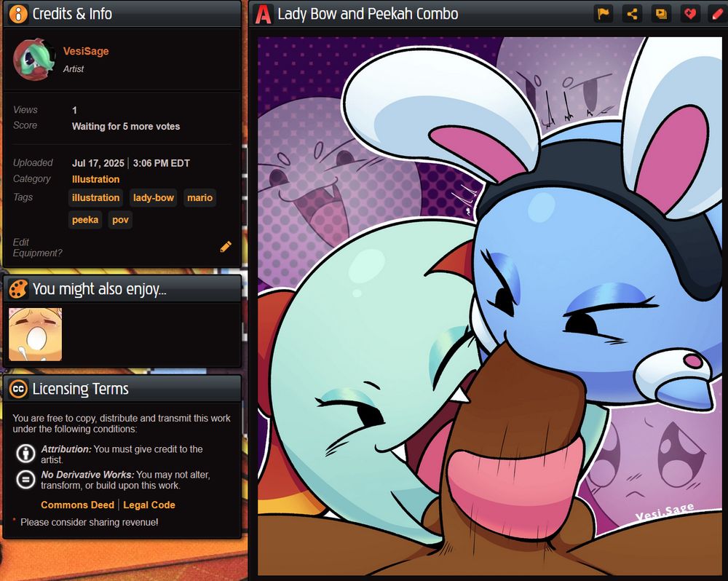
Task: Select the 'peeka' tag
Action: tap(85, 220)
